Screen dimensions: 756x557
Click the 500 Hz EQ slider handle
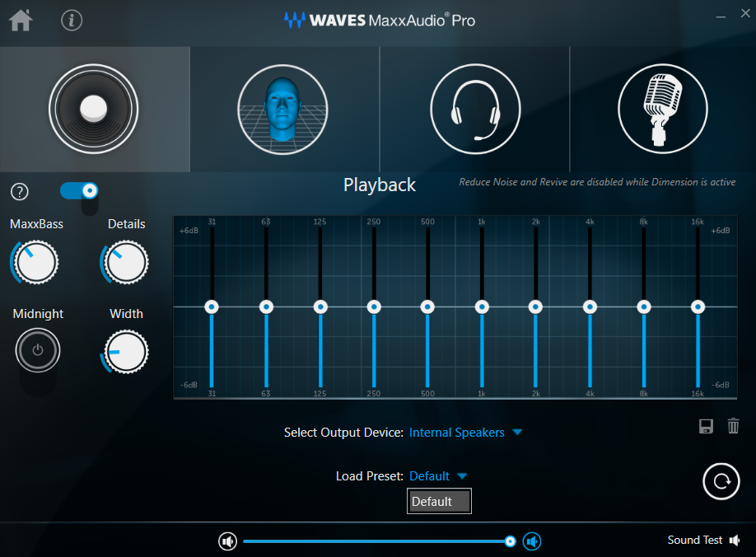click(427, 307)
